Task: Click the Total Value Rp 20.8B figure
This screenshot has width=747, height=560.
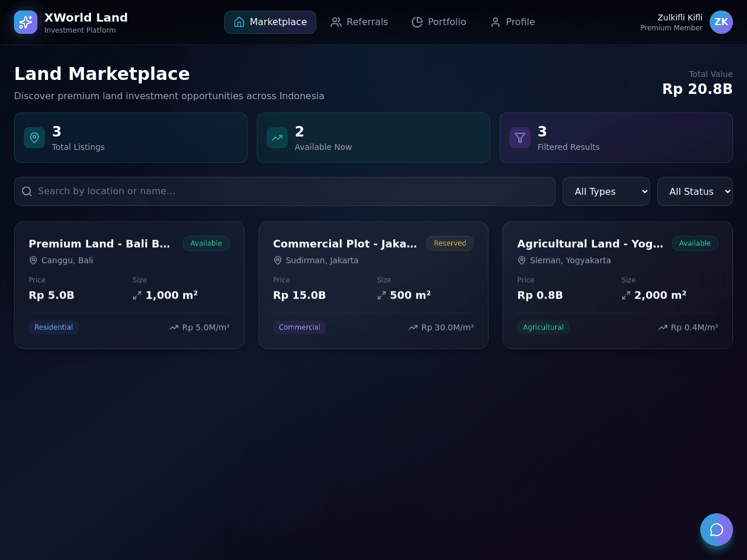Action: pyautogui.click(x=697, y=89)
